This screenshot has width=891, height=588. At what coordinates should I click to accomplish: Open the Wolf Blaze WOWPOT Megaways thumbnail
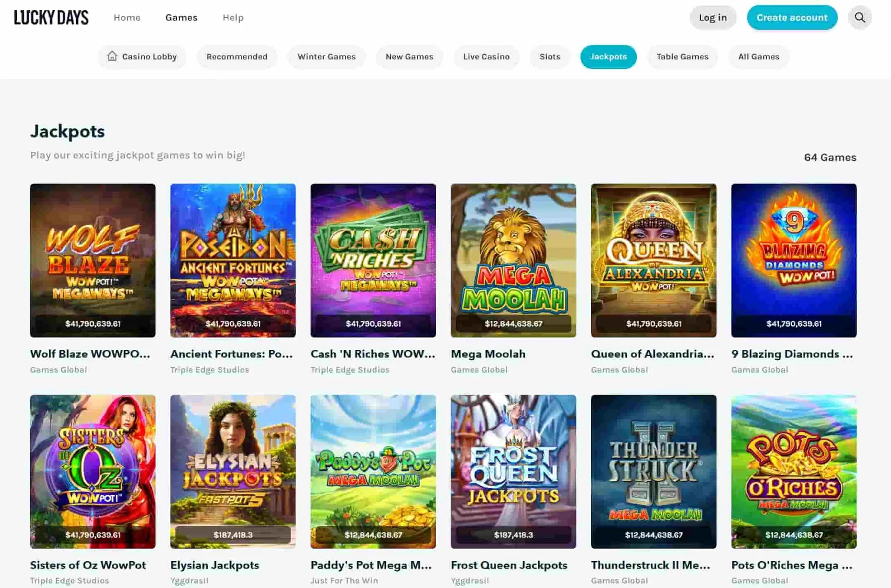(x=93, y=260)
